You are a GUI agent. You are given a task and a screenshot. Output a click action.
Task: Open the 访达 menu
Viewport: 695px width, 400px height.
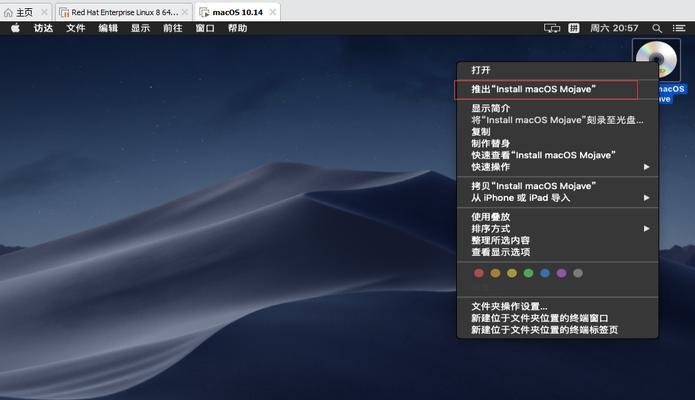pos(43,28)
